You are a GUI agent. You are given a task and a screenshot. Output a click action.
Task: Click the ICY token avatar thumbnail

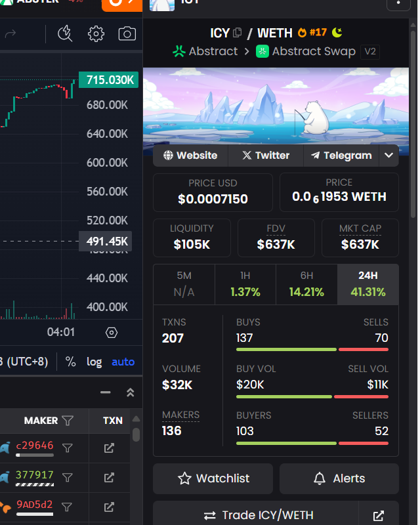[x=162, y=5]
